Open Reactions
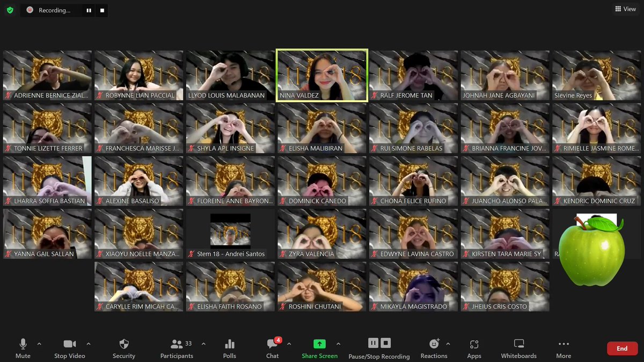The height and width of the screenshot is (362, 644). (434, 349)
